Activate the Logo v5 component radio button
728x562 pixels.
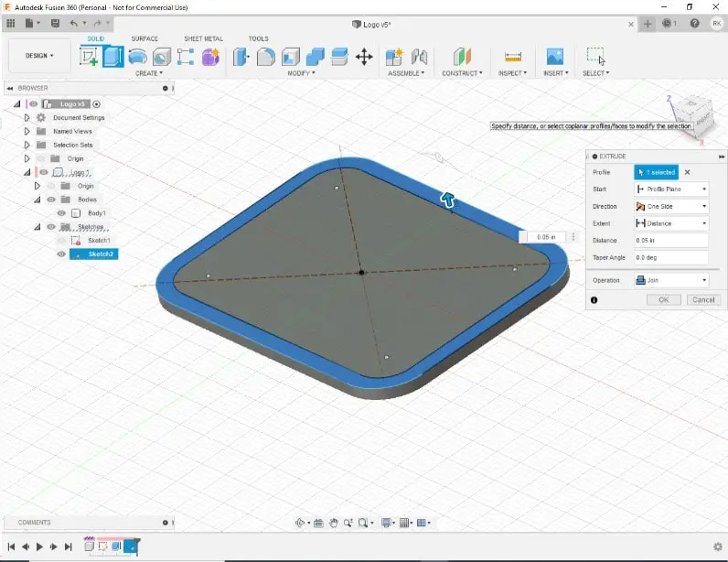coord(97,104)
